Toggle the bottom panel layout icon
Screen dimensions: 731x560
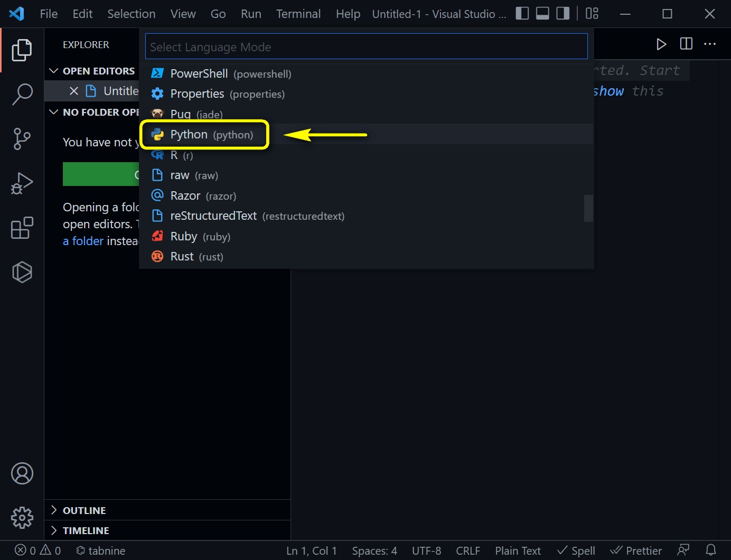click(x=542, y=13)
